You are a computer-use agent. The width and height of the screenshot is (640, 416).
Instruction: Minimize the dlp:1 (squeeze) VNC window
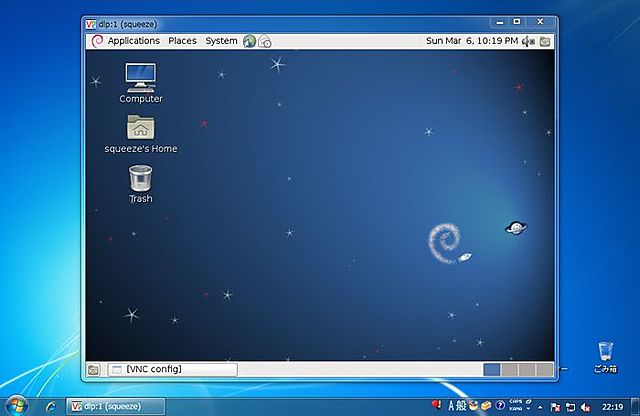point(500,22)
